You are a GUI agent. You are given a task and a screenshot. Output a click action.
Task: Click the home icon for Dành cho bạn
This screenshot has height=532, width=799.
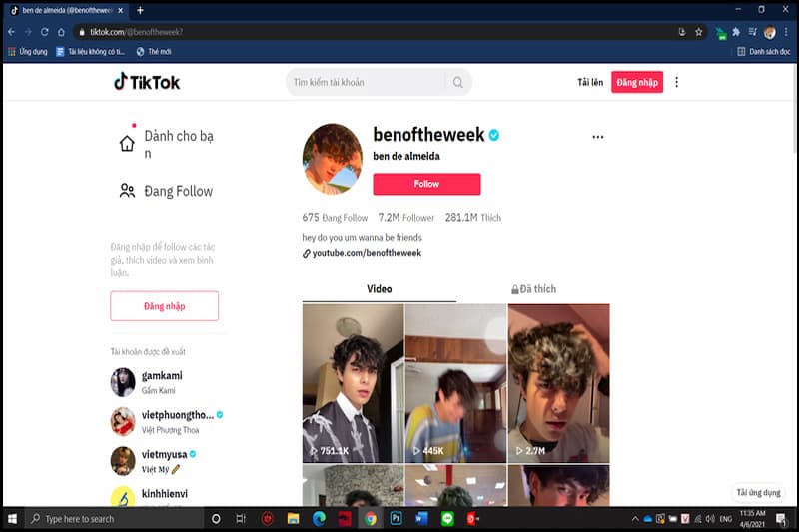click(x=127, y=144)
